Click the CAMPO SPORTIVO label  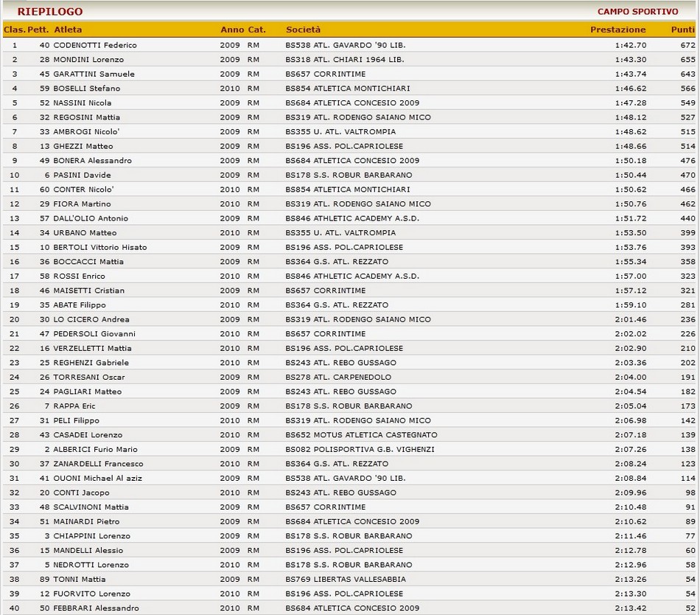(x=638, y=12)
